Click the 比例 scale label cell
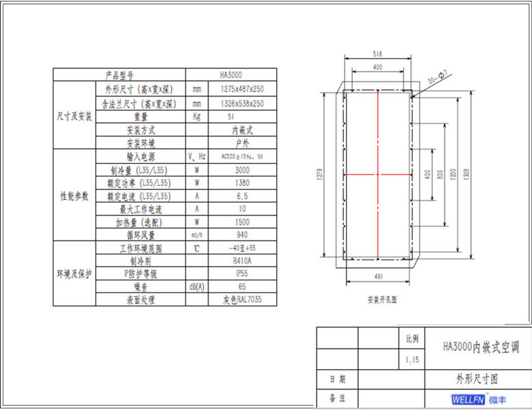The height and width of the screenshot is (410, 532). pyautogui.click(x=412, y=338)
